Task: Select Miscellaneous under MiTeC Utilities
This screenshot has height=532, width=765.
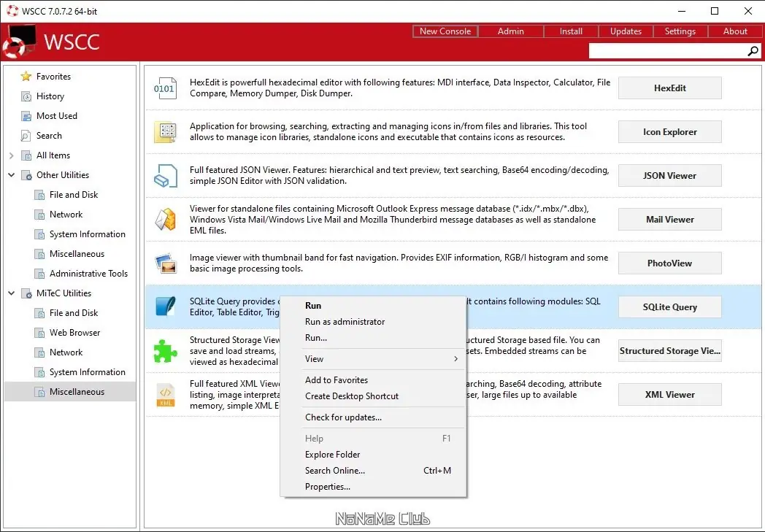Action: (77, 392)
